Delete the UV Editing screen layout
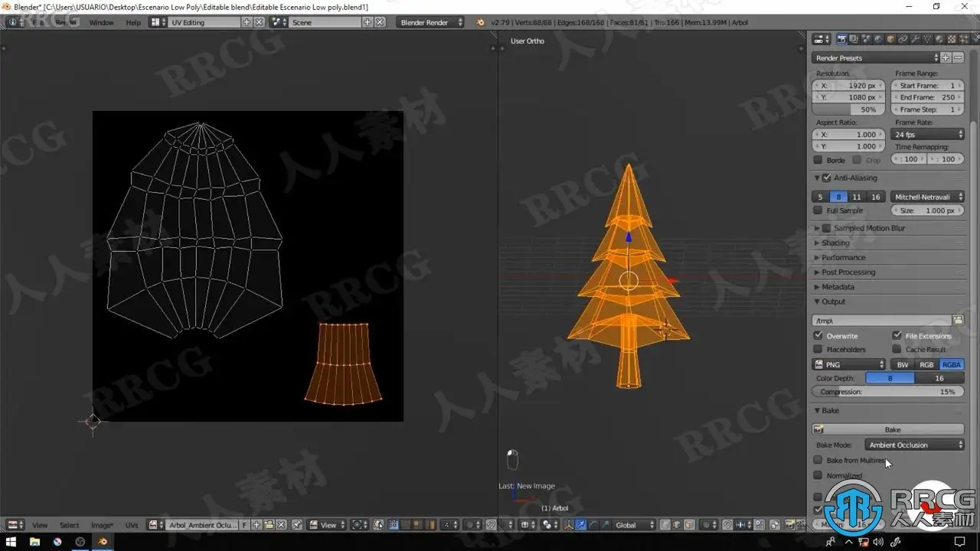Viewport: 980px width, 551px height. pos(259,22)
